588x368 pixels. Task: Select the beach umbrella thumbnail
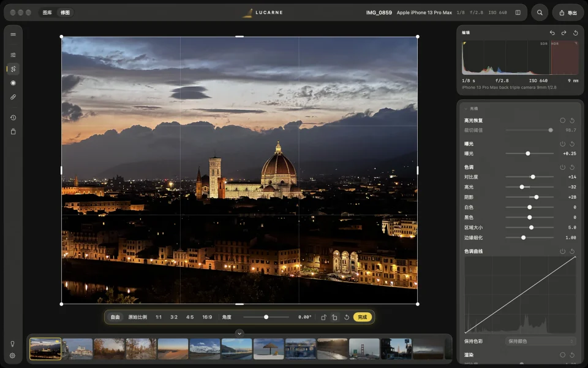pyautogui.click(x=268, y=349)
